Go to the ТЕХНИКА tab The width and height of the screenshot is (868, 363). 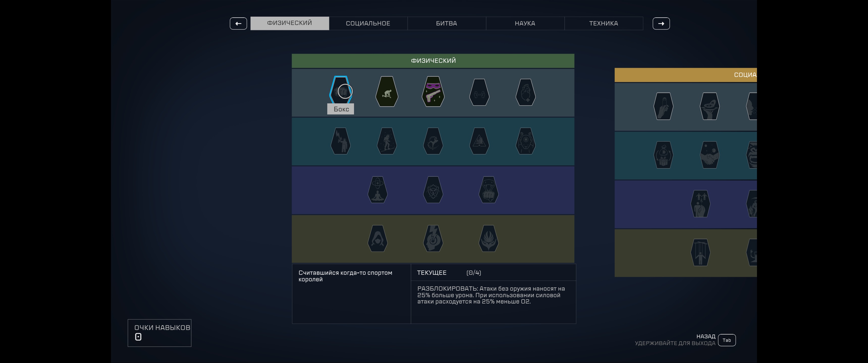point(604,23)
